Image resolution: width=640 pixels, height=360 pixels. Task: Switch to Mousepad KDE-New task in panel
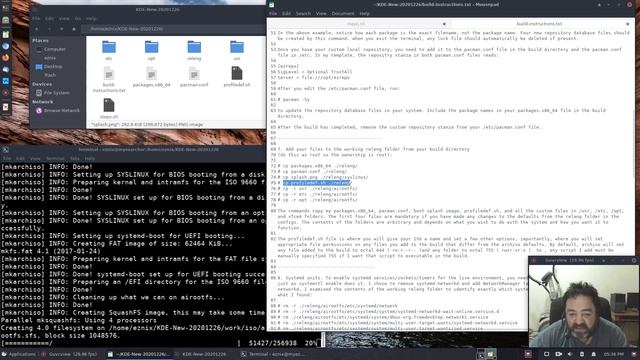tap(138, 354)
